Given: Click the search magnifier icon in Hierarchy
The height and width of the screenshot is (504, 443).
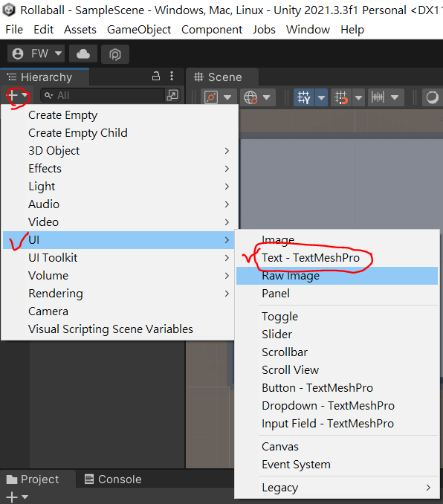Looking at the screenshot, I should coord(49,95).
